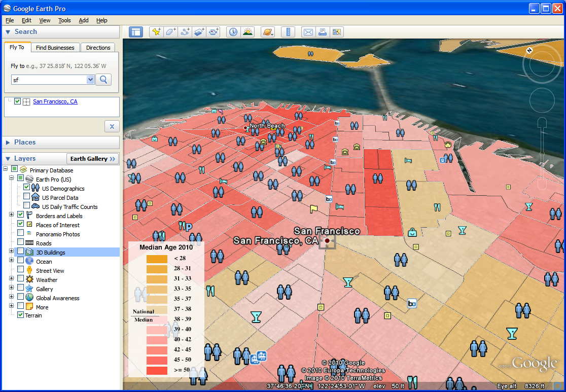Click the Global Awareness globe icon

click(x=29, y=298)
